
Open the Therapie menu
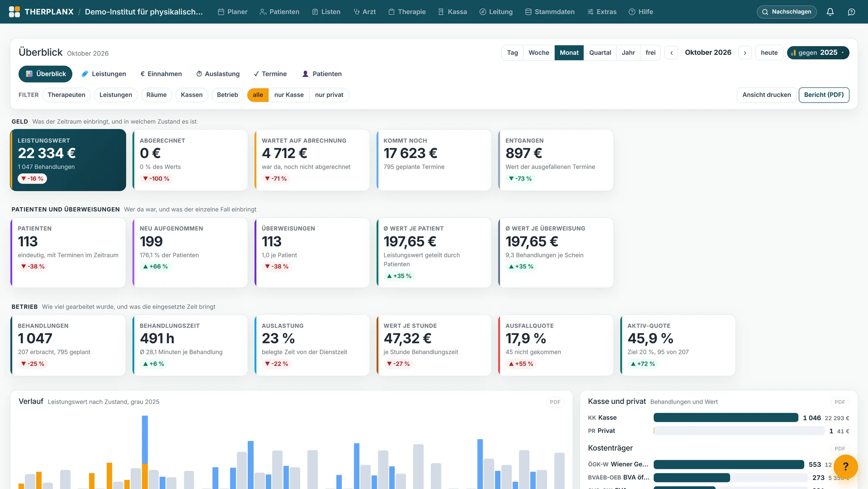407,12
